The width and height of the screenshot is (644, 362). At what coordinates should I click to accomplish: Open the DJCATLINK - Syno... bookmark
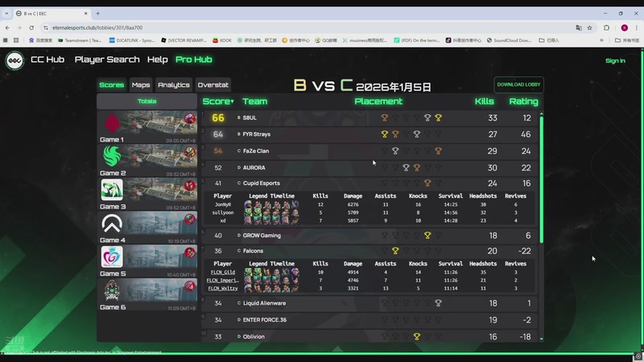pos(132,40)
